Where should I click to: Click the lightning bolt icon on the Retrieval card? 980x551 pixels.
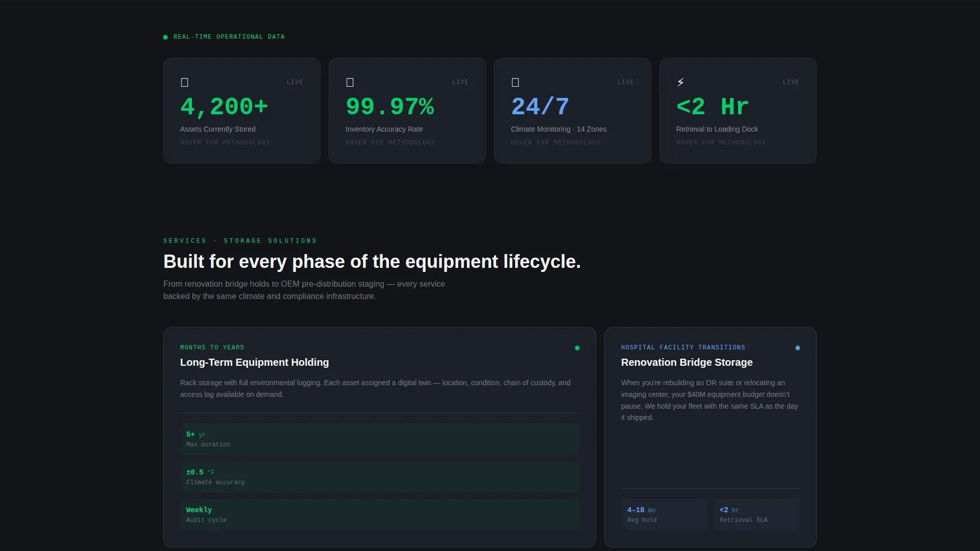point(680,82)
